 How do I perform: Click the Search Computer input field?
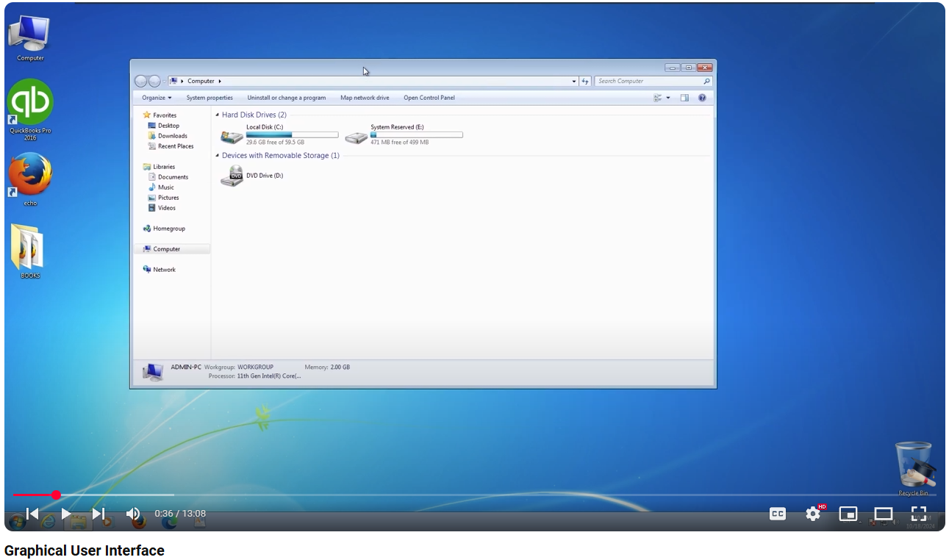647,82
